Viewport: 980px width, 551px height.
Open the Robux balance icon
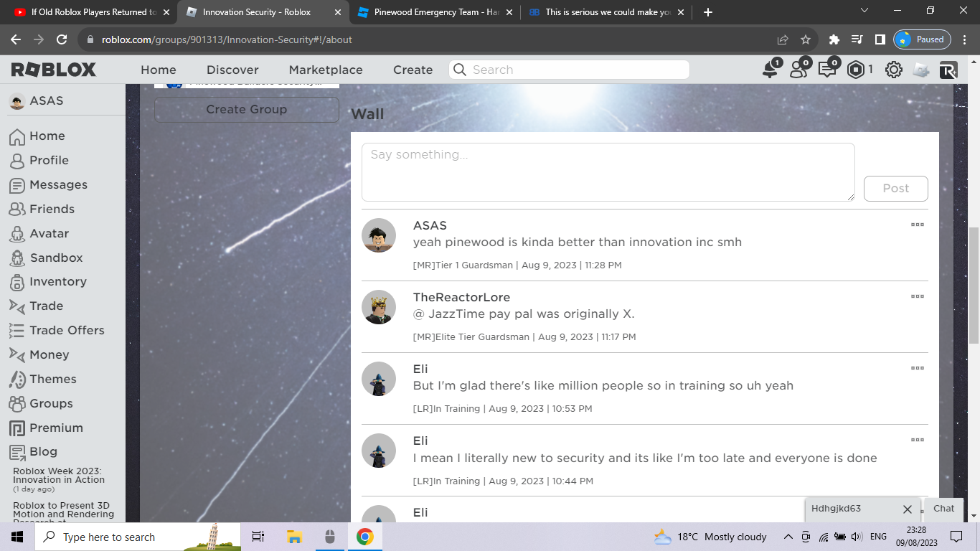pyautogui.click(x=856, y=70)
